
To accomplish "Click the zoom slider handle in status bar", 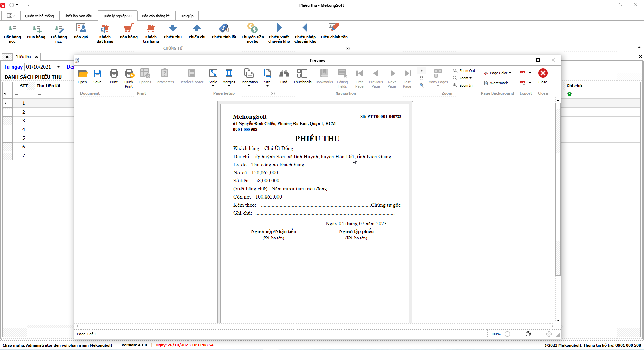I will point(528,334).
